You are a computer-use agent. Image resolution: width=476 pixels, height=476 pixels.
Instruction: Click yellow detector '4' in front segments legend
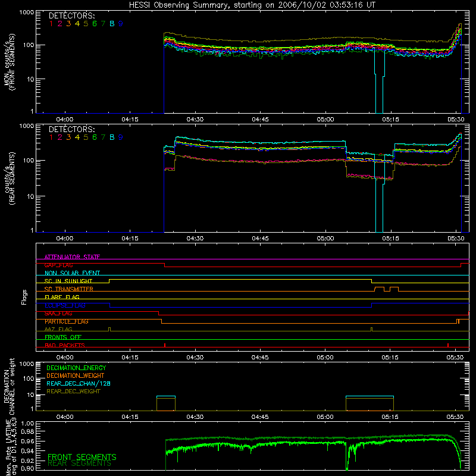77,23
